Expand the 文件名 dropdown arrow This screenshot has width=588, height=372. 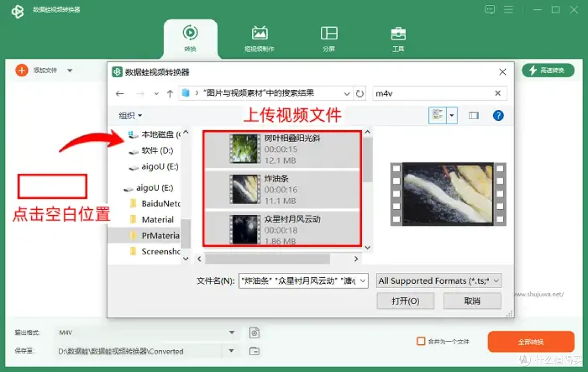pyautogui.click(x=363, y=280)
